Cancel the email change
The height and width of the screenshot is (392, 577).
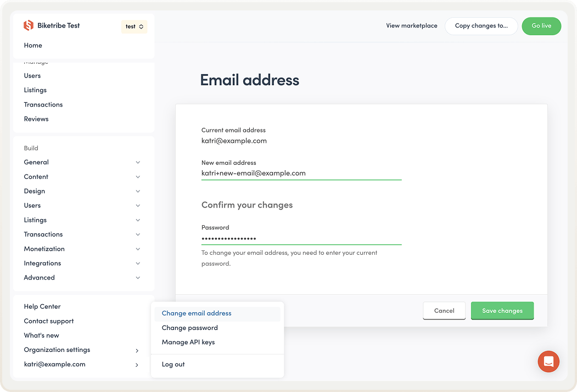[x=444, y=310]
